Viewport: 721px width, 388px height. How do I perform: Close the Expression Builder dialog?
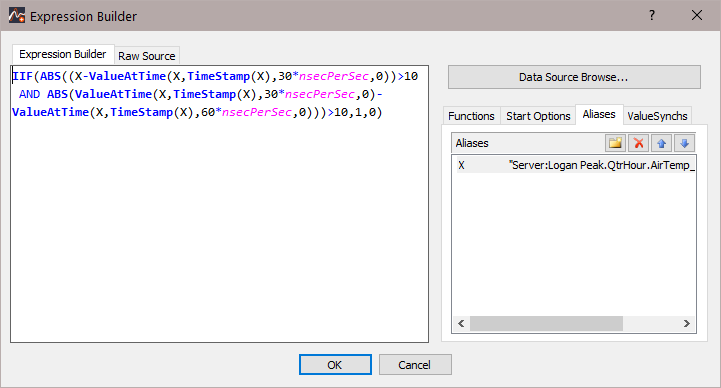tap(697, 16)
